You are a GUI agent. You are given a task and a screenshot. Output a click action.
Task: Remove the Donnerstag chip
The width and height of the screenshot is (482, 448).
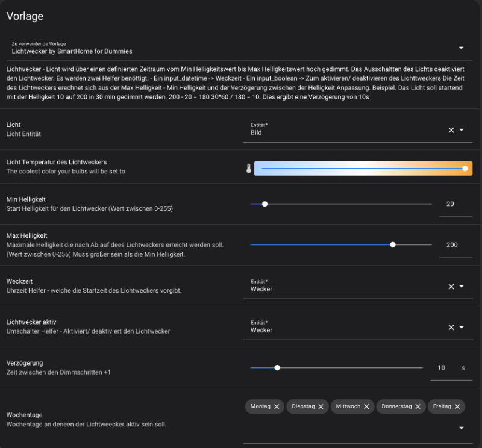(x=418, y=407)
